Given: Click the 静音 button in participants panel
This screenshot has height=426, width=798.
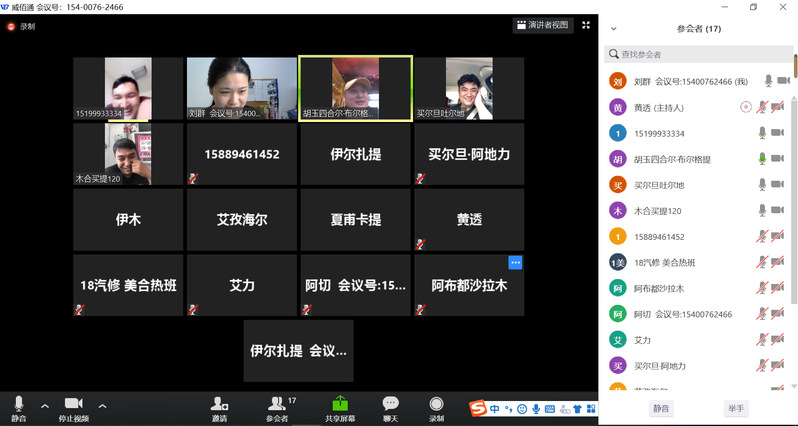Looking at the screenshot, I should [x=662, y=408].
